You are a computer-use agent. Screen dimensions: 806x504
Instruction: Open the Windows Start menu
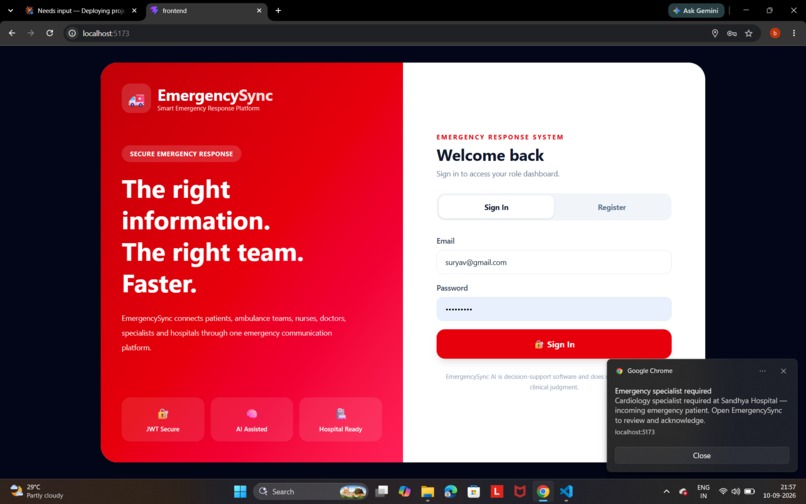[240, 492]
